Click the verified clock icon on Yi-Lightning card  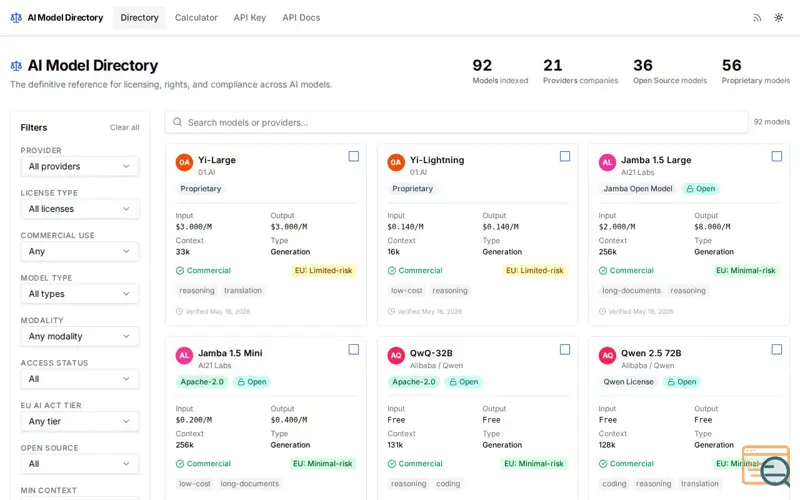(x=391, y=312)
